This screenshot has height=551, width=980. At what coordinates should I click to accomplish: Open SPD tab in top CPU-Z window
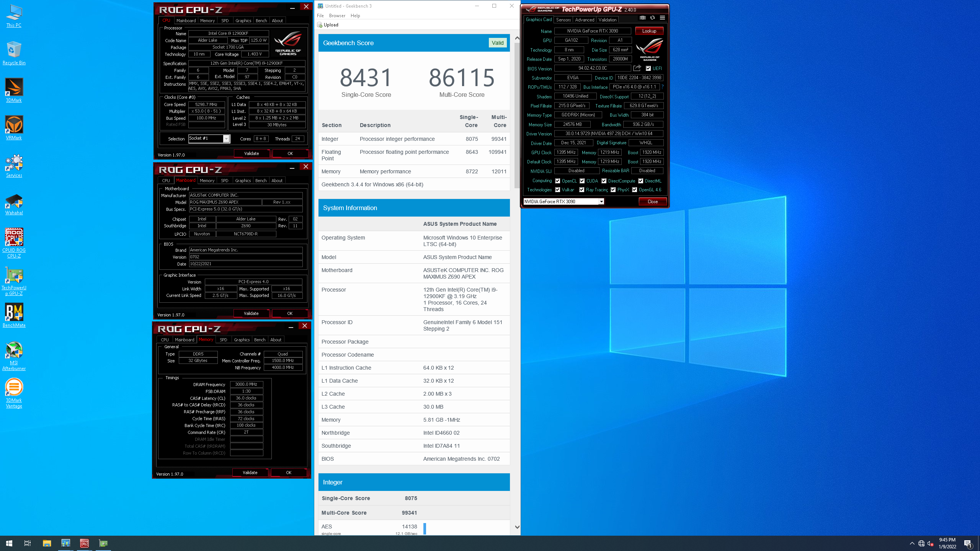(x=225, y=21)
